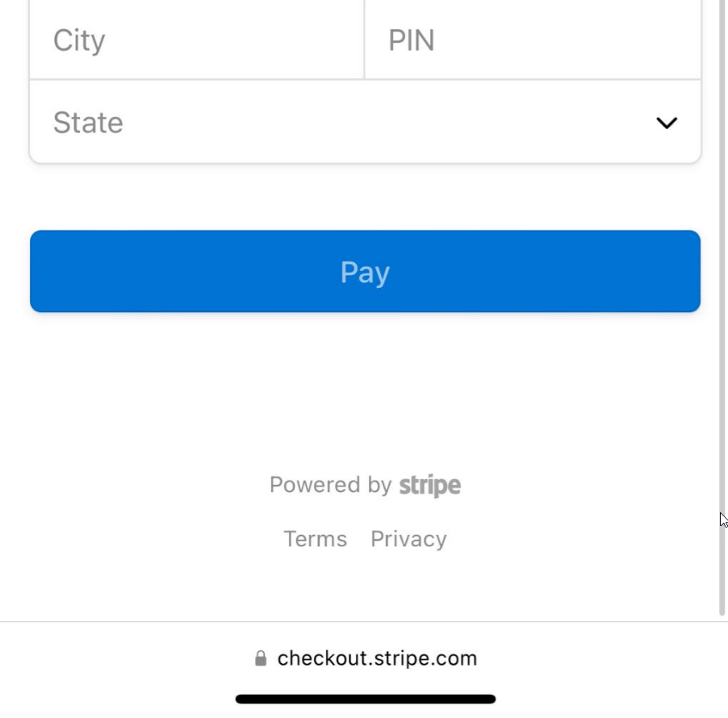
Task: Click the scrollbar track below the thumb
Action: point(722,618)
